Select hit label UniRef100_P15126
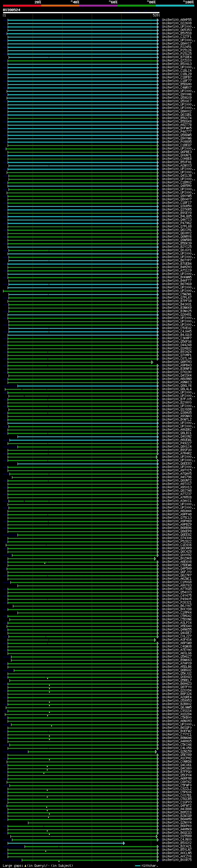Screen dimensions: 197x868 pyautogui.click(x=177, y=50)
